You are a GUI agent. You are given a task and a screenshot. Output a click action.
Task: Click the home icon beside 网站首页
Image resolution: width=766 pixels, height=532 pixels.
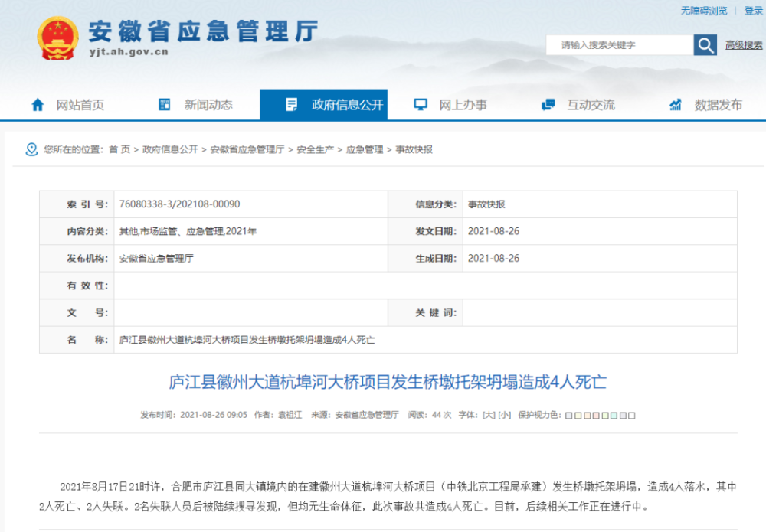pos(38,104)
